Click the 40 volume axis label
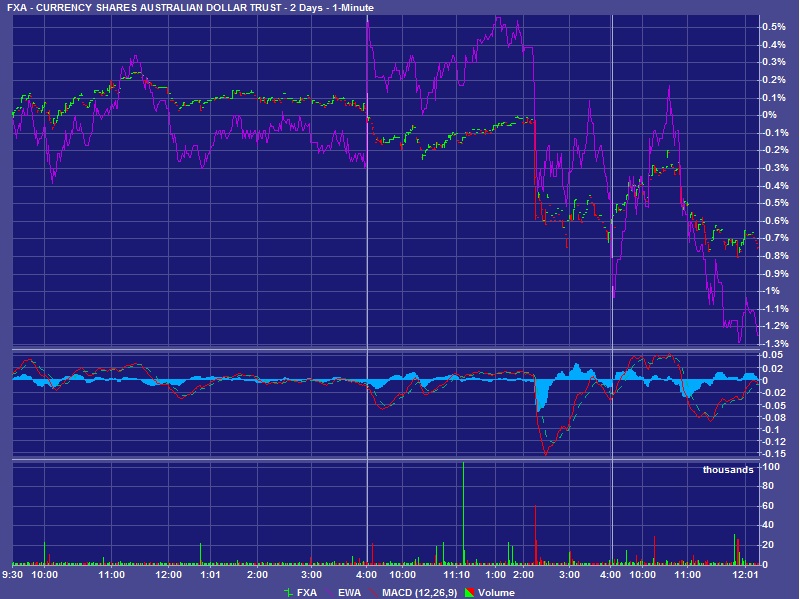800x599 pixels. pos(768,525)
